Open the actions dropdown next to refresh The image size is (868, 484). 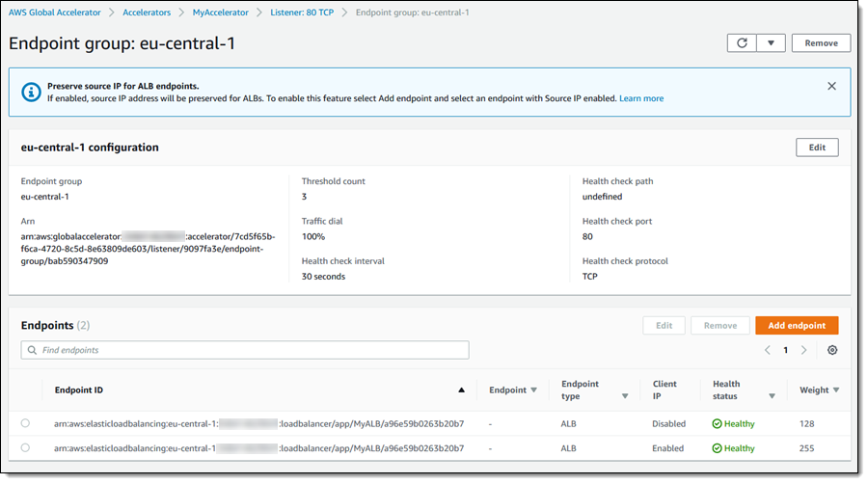[x=769, y=43]
